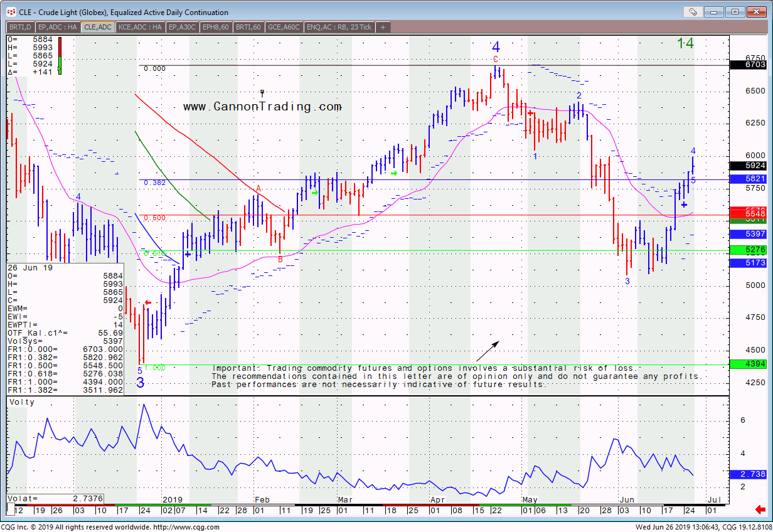Click the 2.738 volatility value label

750,475
